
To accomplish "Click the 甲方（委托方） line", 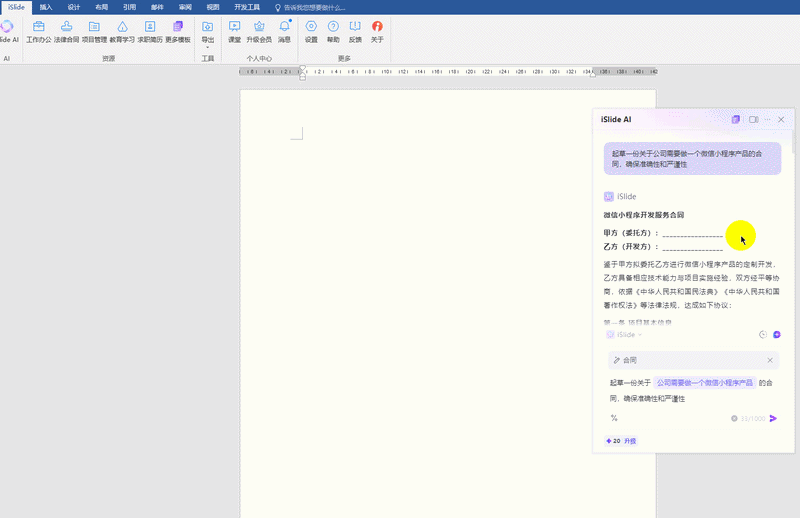I will coord(663,233).
